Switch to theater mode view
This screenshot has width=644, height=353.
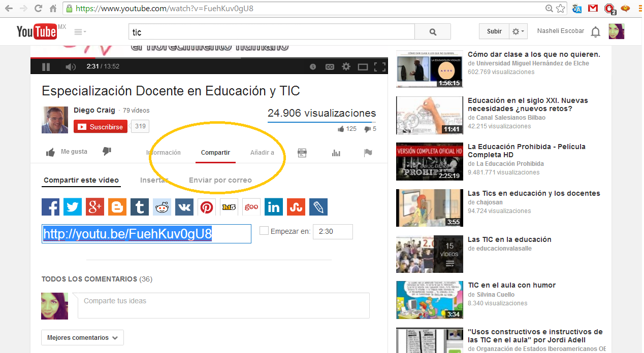tap(363, 66)
